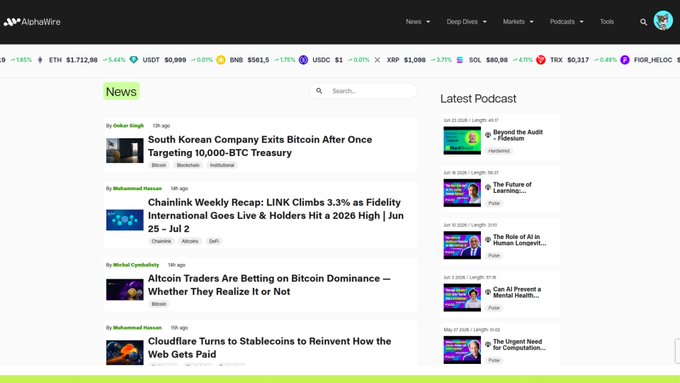The height and width of the screenshot is (383, 680).
Task: Open the user profile avatar
Action: (663, 20)
